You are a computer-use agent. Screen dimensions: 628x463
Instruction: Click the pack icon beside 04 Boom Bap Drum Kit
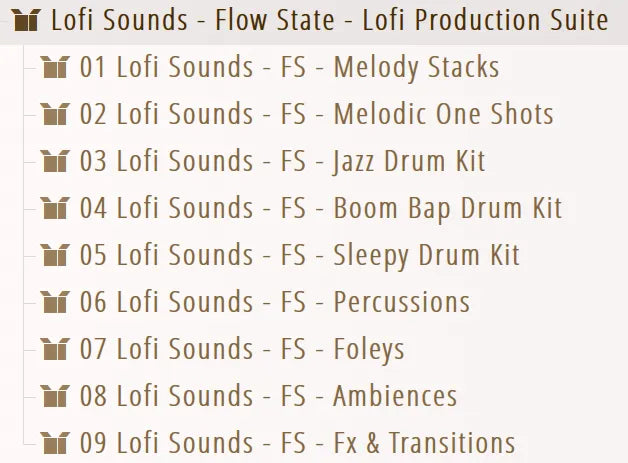point(55,208)
